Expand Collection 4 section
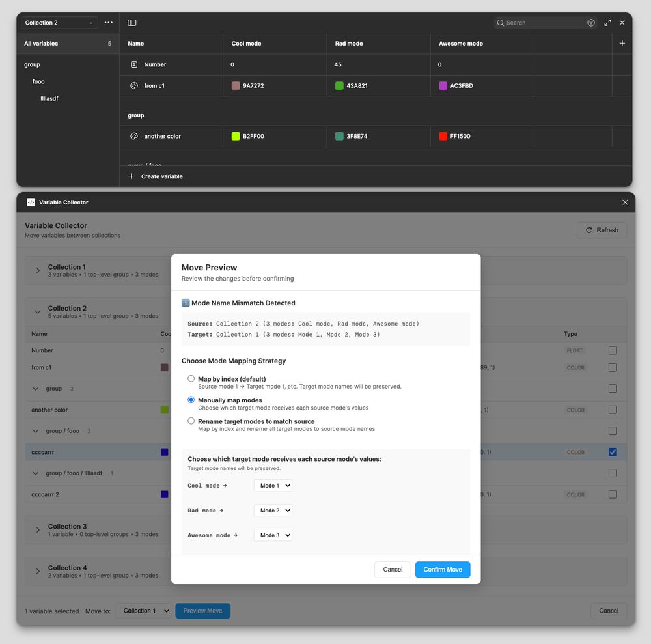The image size is (651, 644). [x=38, y=571]
